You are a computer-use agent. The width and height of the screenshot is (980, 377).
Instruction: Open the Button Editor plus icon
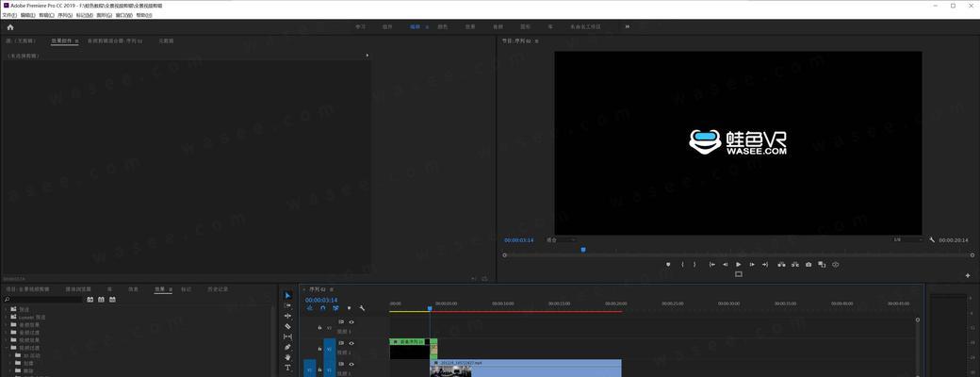click(968, 276)
